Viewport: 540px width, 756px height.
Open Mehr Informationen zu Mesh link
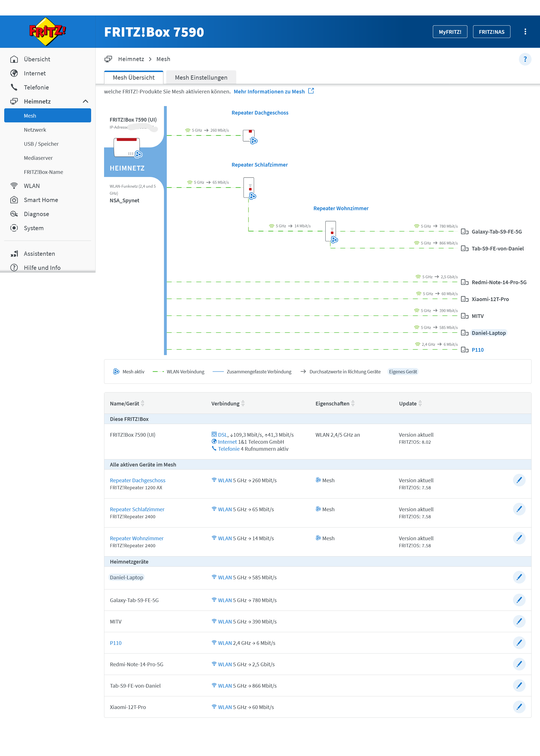(x=269, y=91)
